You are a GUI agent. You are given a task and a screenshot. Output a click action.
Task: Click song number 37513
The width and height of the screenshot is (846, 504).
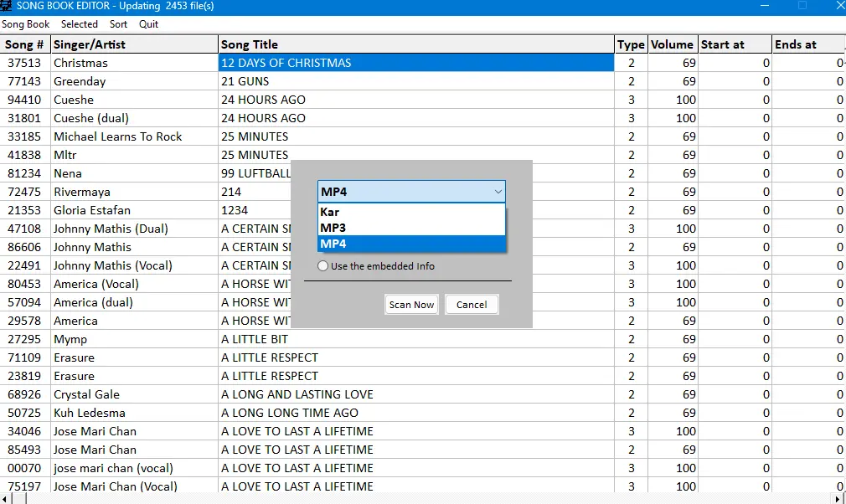(25, 63)
